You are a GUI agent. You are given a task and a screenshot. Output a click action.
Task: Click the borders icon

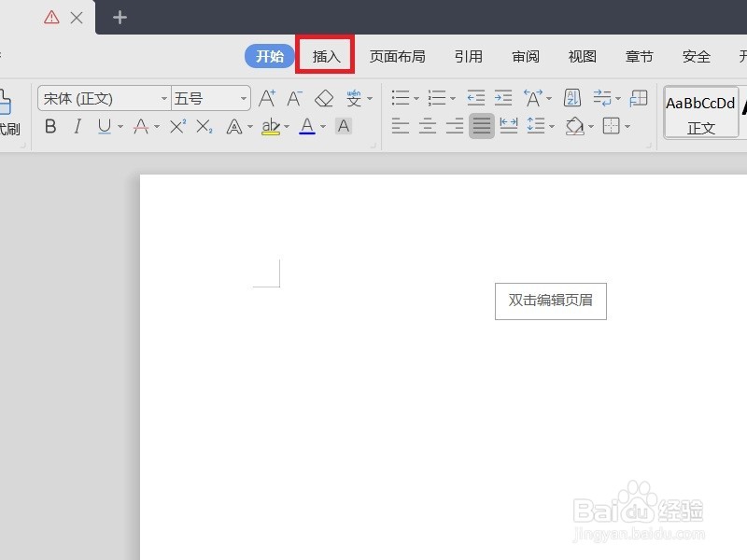[612, 126]
